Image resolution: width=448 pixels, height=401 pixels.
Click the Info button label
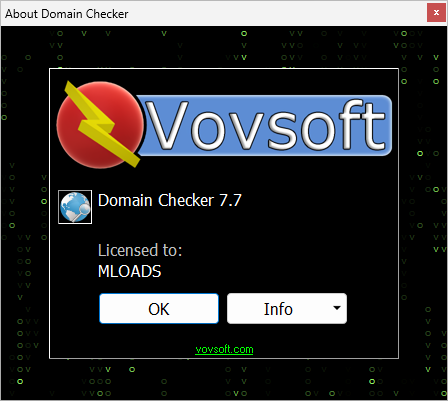[x=278, y=309]
